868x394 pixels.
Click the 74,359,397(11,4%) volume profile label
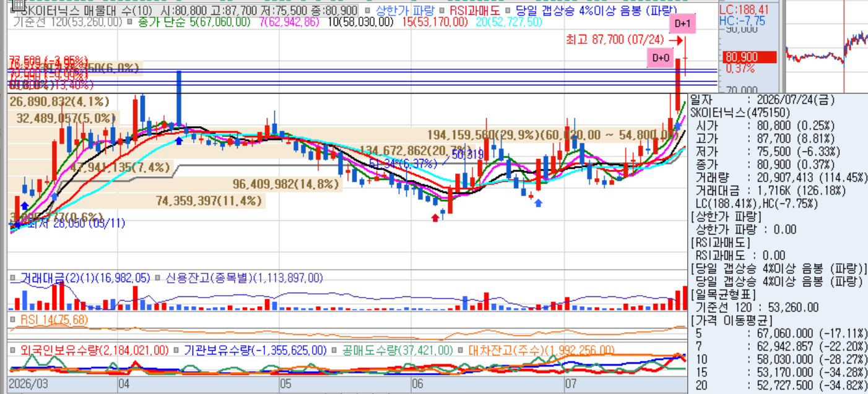click(209, 201)
